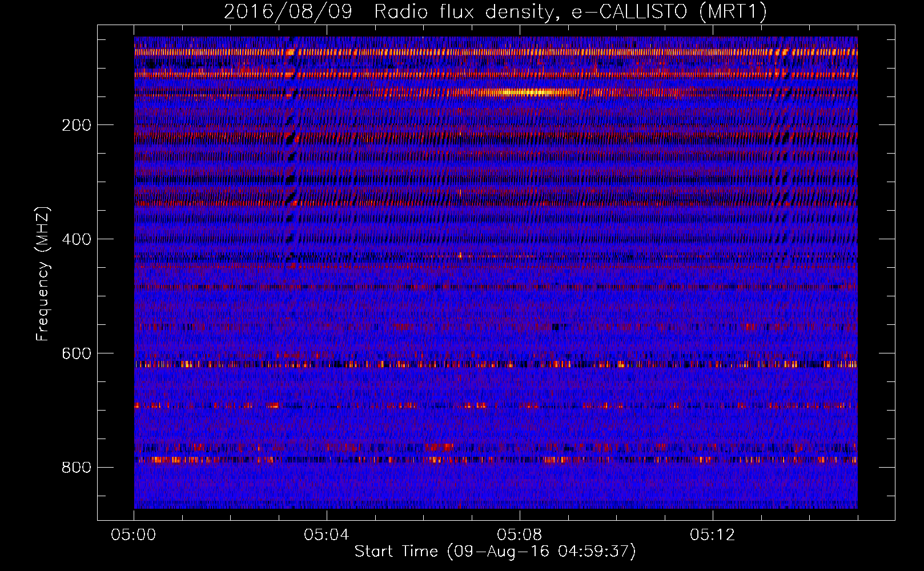
Task: Click the 05:00 time tick label
Action: pyautogui.click(x=134, y=535)
